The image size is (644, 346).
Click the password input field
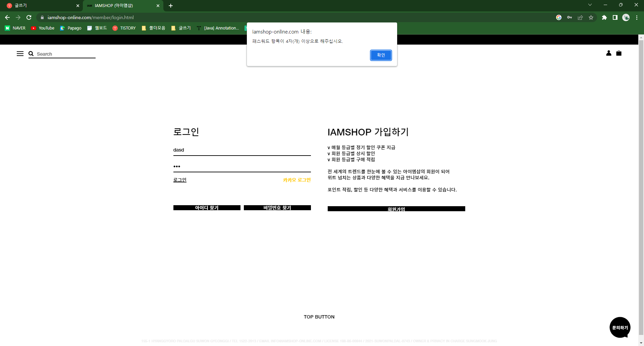[242, 166]
